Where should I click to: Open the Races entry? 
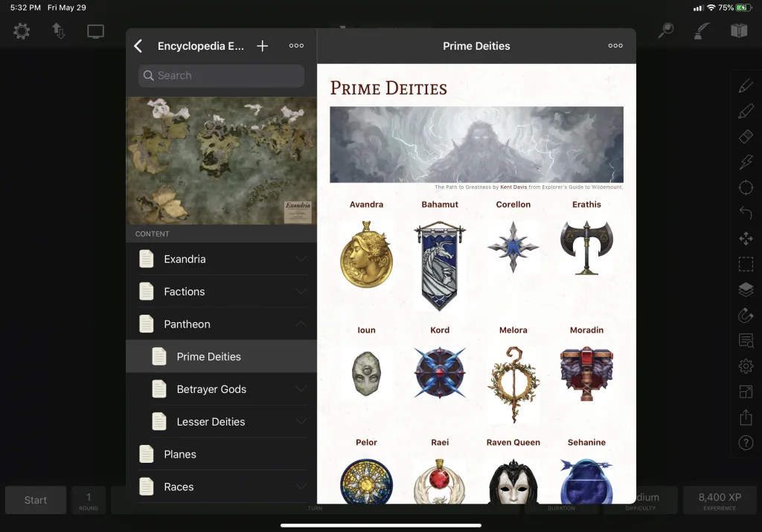point(221,487)
